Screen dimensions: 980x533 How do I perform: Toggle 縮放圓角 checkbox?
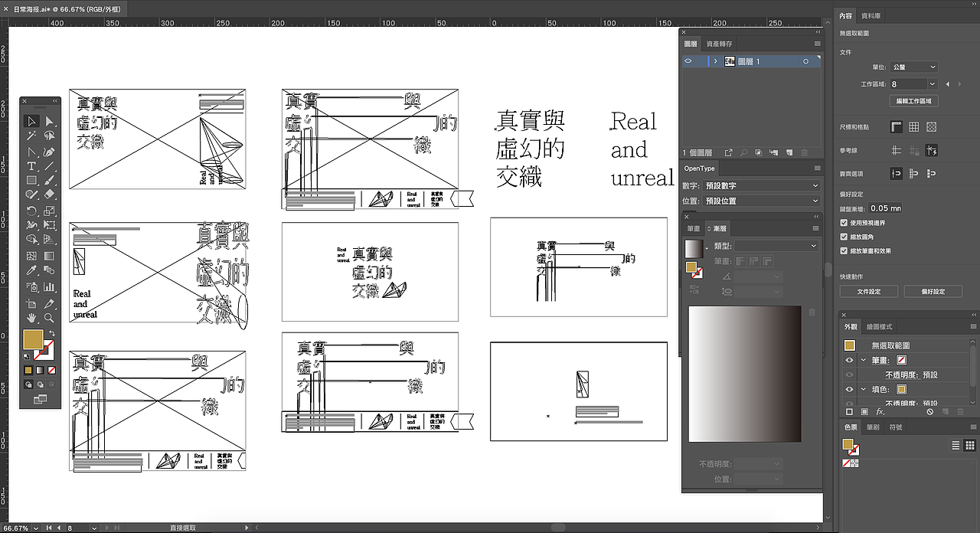pyautogui.click(x=844, y=237)
